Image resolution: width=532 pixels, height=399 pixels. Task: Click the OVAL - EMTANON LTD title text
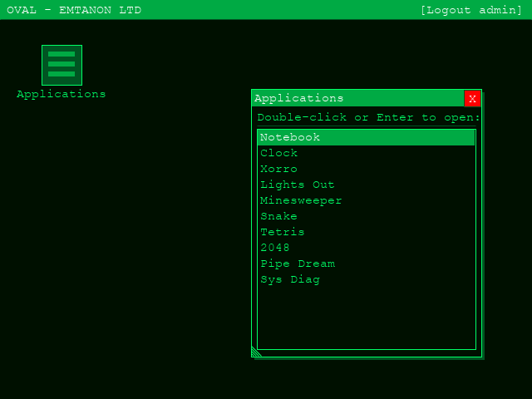pyautogui.click(x=74, y=10)
